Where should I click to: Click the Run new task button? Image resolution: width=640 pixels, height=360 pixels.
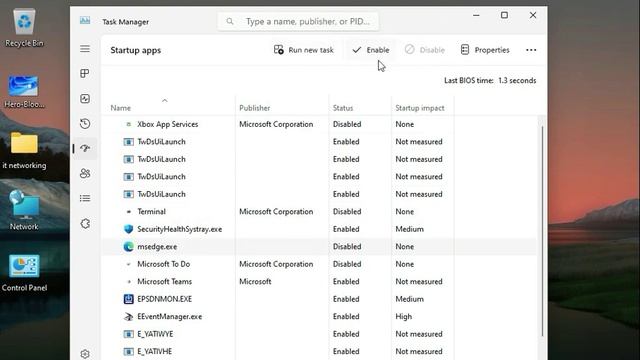pyautogui.click(x=304, y=50)
